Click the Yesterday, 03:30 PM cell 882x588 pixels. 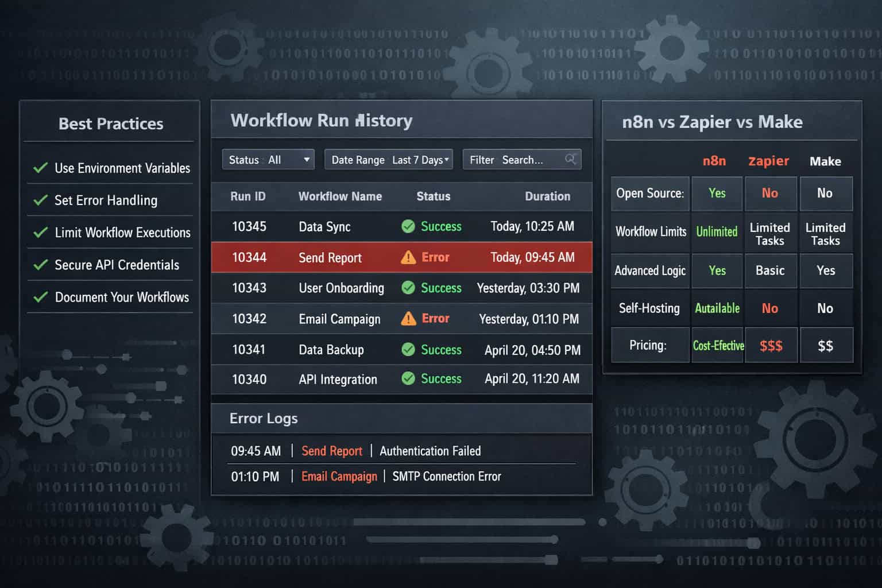pyautogui.click(x=528, y=288)
